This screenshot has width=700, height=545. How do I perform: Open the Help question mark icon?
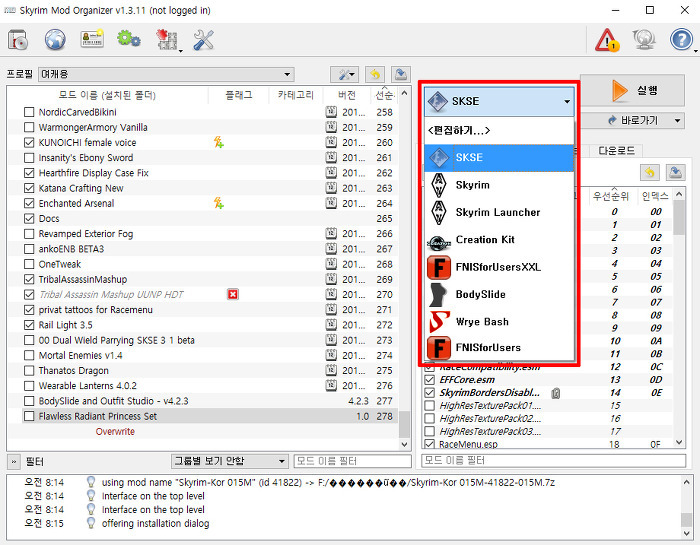click(x=681, y=40)
